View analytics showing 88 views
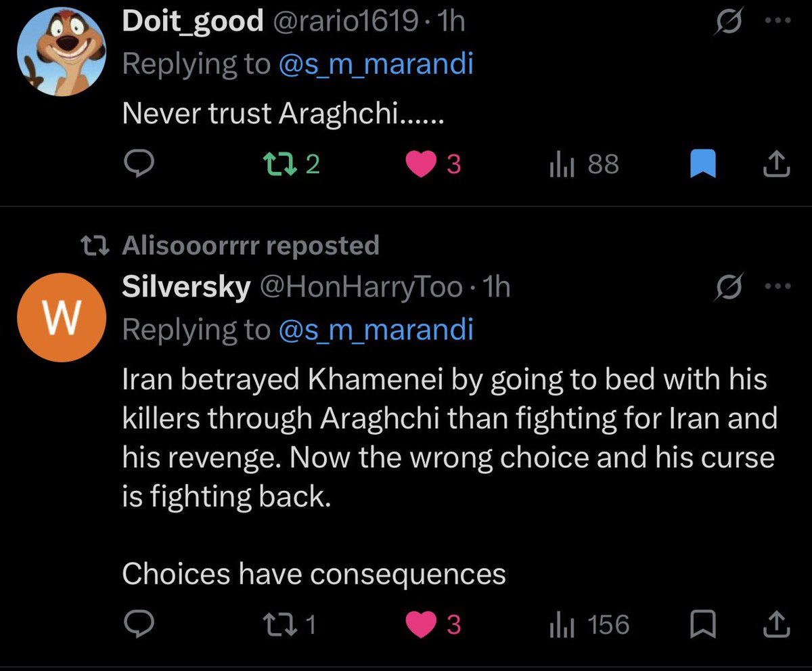The image size is (812, 671). (x=584, y=164)
